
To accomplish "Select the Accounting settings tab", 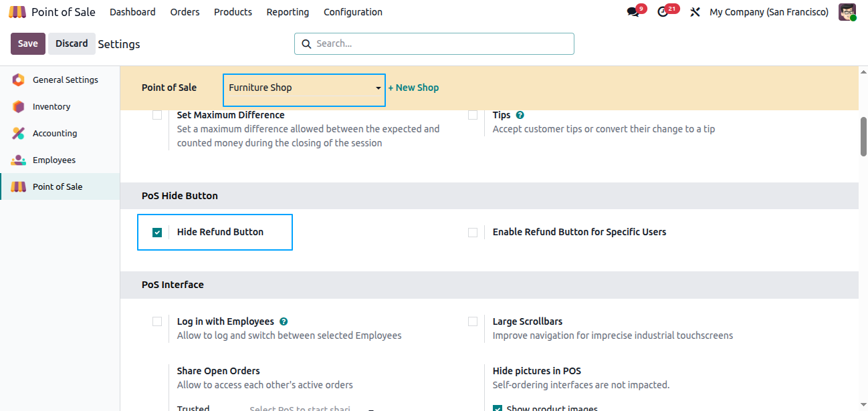I will coord(60,134).
